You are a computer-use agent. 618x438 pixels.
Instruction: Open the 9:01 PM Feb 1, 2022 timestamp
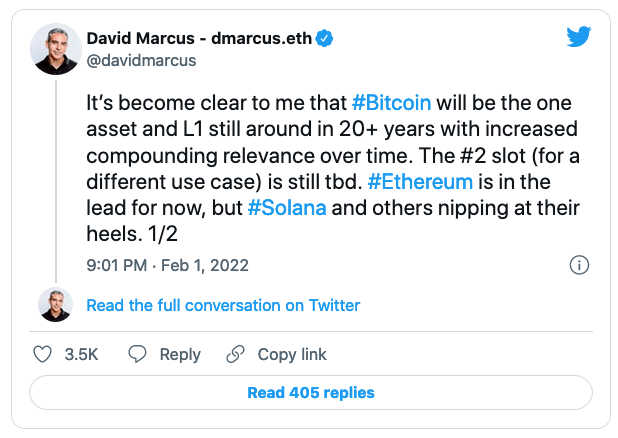click(169, 265)
